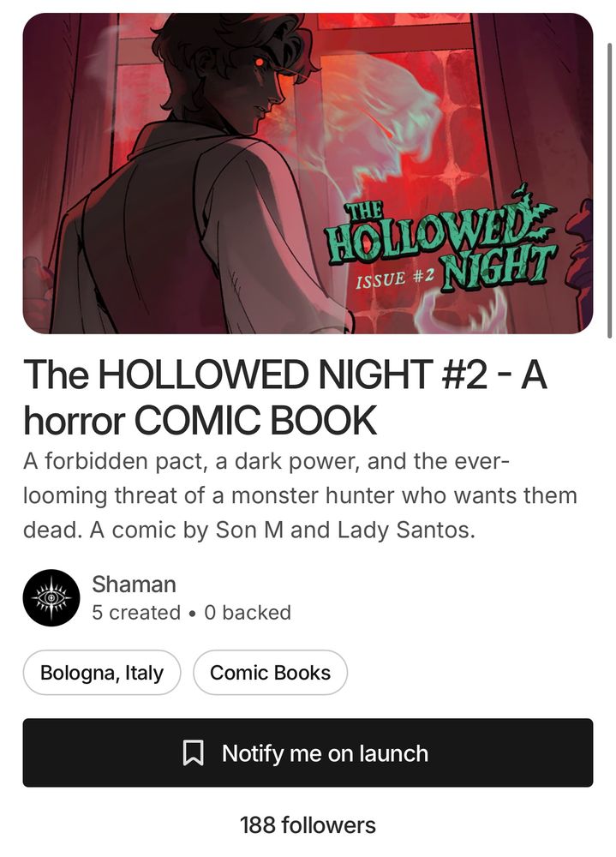The height and width of the screenshot is (857, 616).
Task: Tap the 'Notify me on launch' label
Action: point(325,753)
